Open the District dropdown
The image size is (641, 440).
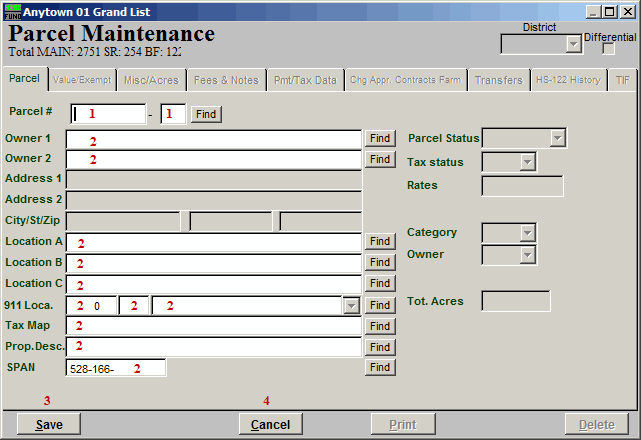(x=573, y=43)
